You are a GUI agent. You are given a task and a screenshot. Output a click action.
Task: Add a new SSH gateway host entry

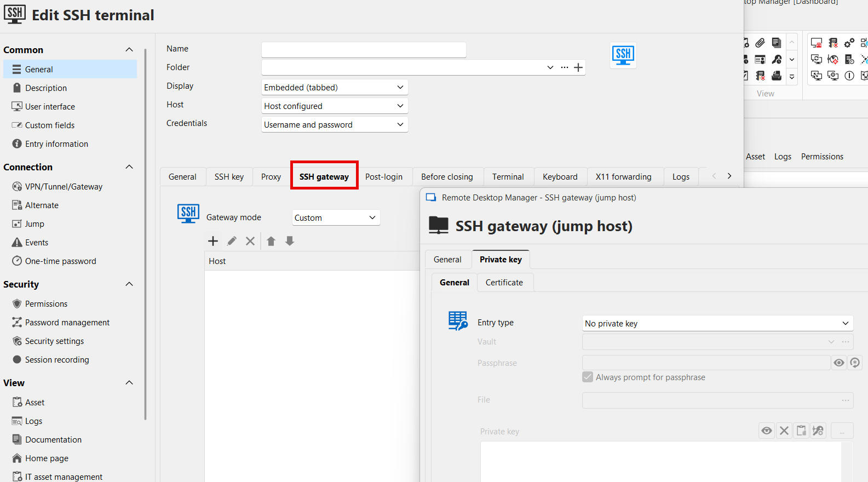[213, 241]
